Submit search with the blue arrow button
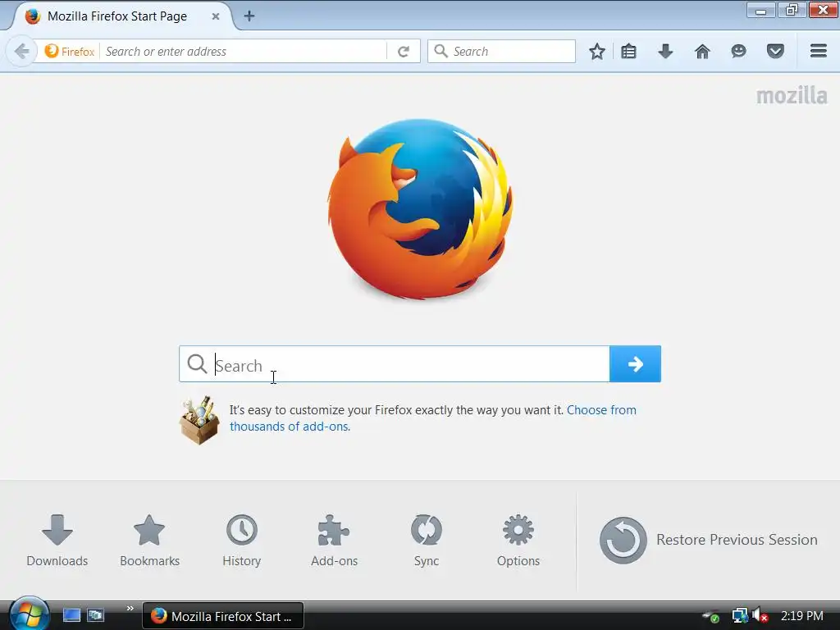 click(x=636, y=364)
